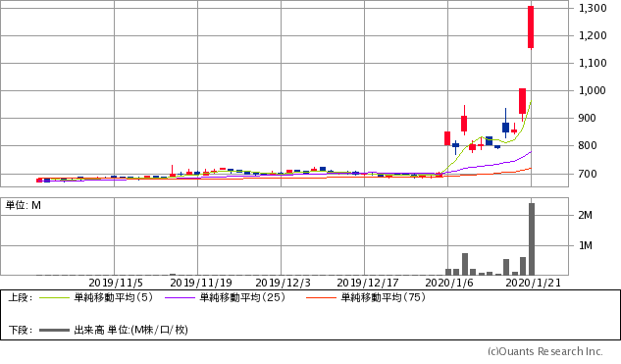
Task: Click the 単位: M label in volume panel
Action: tap(23, 205)
